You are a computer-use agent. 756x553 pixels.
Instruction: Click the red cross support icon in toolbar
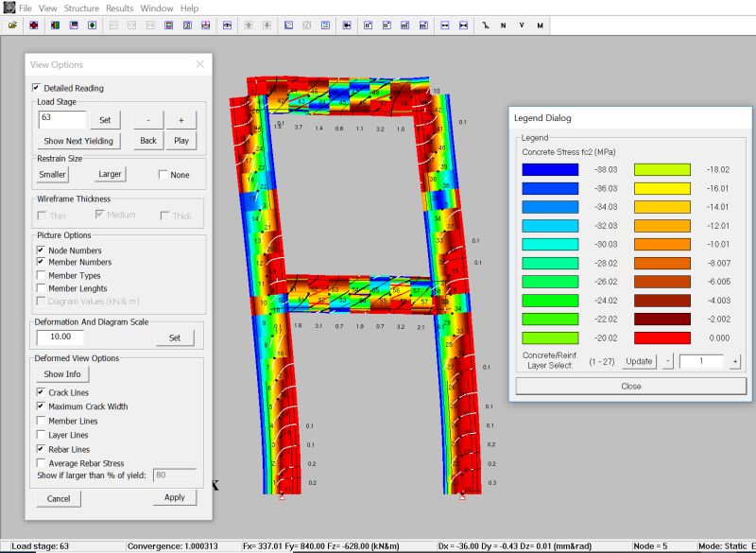[x=33, y=26]
